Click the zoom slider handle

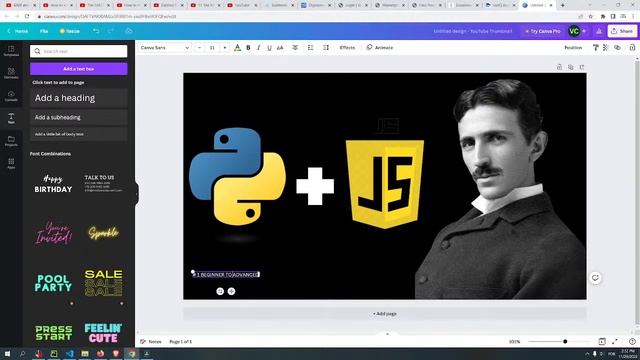coord(565,341)
